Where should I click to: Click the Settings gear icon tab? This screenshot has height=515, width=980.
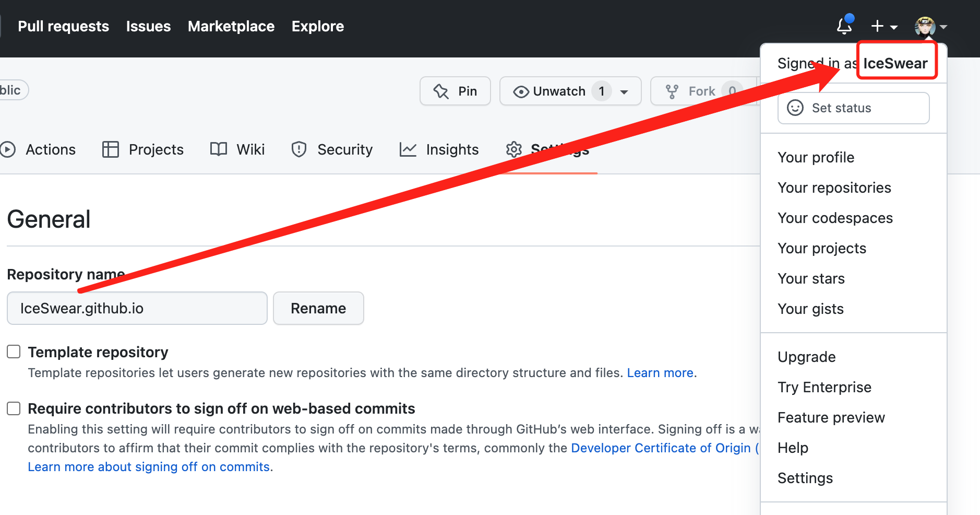click(x=514, y=149)
